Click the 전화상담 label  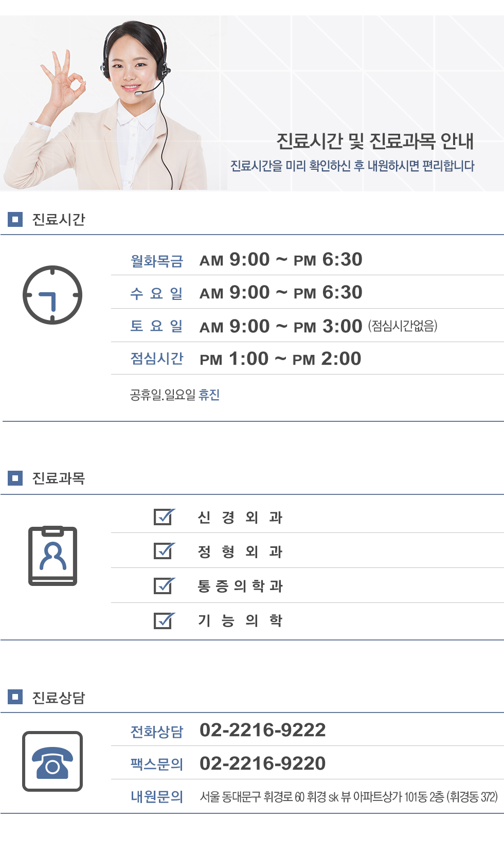(x=157, y=732)
